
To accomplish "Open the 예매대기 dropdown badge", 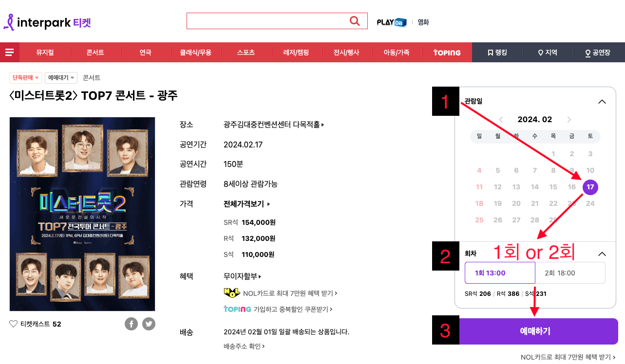I will (61, 77).
